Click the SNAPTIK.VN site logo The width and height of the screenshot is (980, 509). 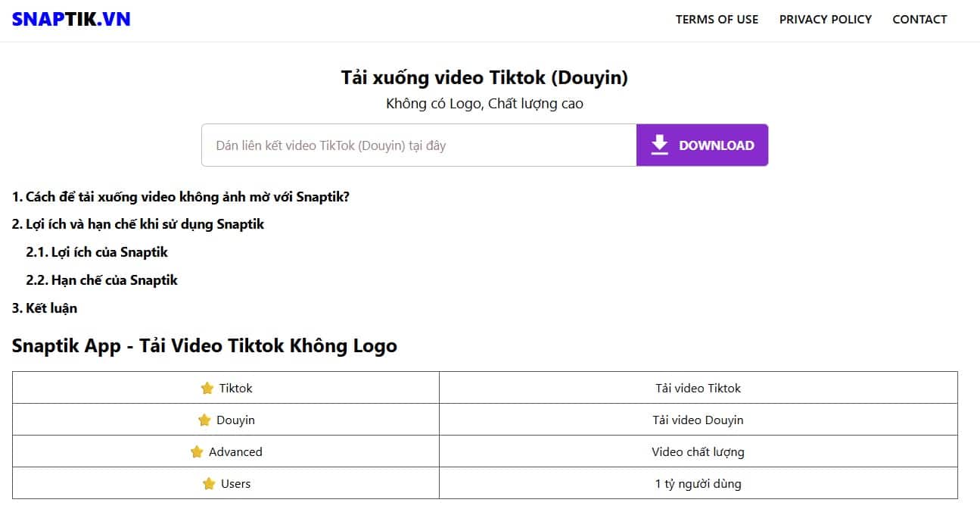(71, 20)
